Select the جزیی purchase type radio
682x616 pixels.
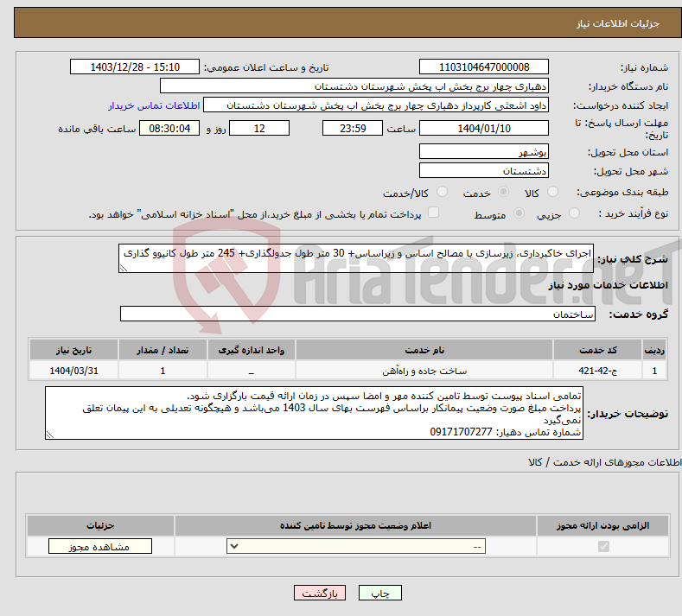click(x=574, y=213)
